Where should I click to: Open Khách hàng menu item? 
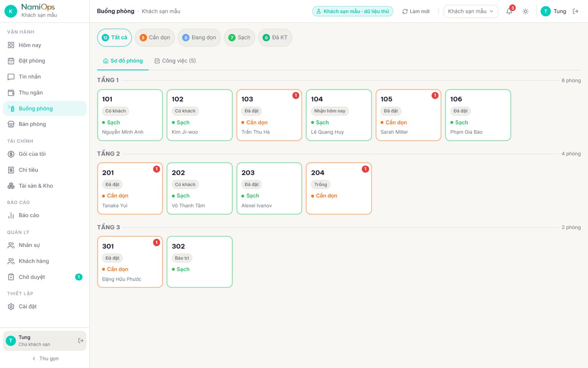coord(44,261)
